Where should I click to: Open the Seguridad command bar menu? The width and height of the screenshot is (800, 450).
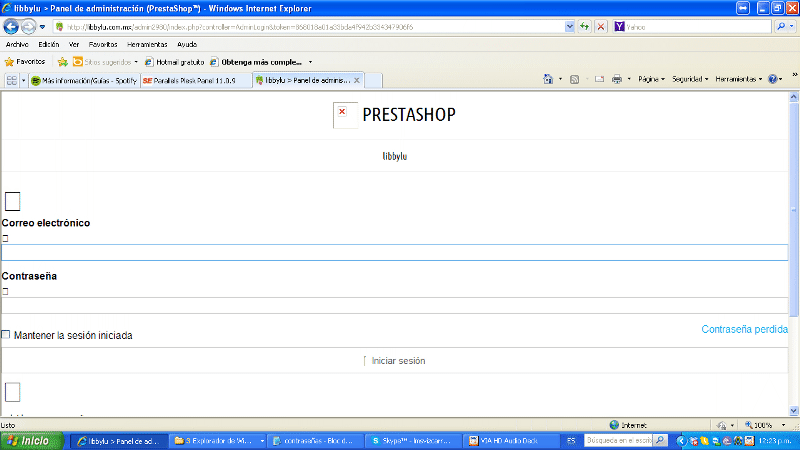point(690,79)
